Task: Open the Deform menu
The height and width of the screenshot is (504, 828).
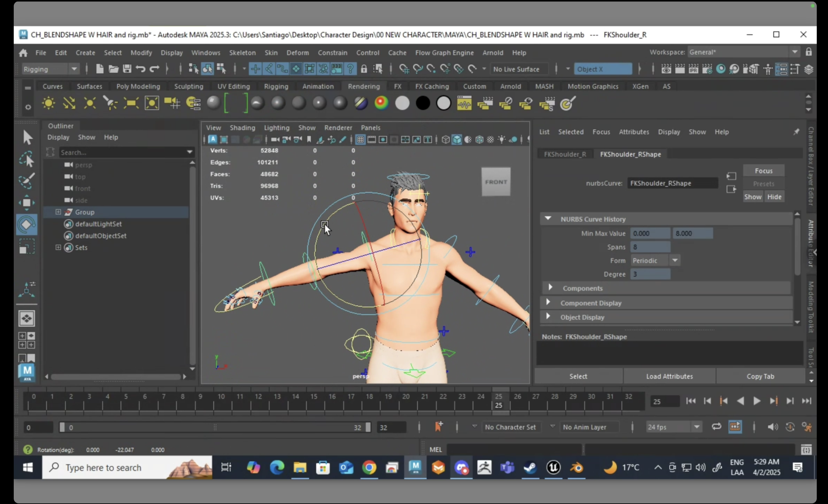Action: click(x=298, y=53)
